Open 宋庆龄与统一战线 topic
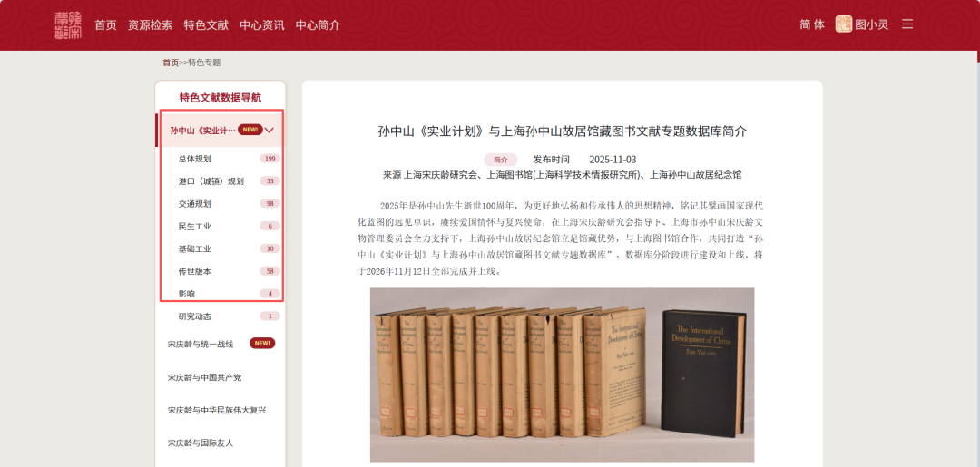 coord(200,344)
